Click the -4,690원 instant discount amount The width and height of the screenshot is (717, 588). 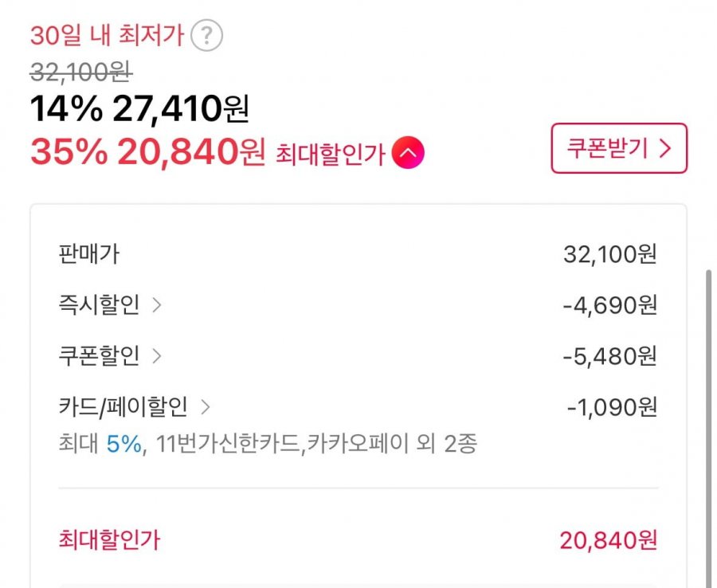pos(610,305)
